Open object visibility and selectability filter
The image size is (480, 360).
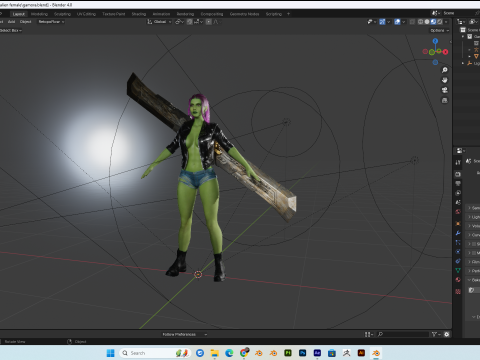click(x=371, y=22)
